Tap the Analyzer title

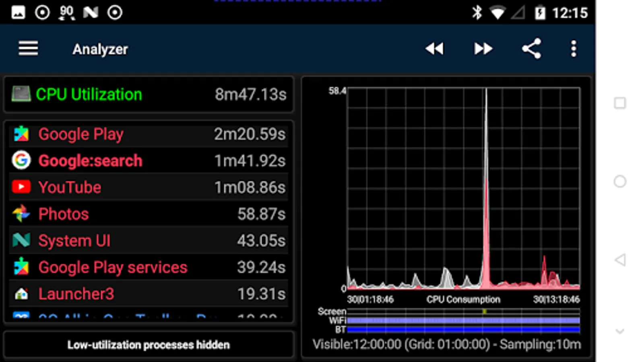tap(100, 49)
